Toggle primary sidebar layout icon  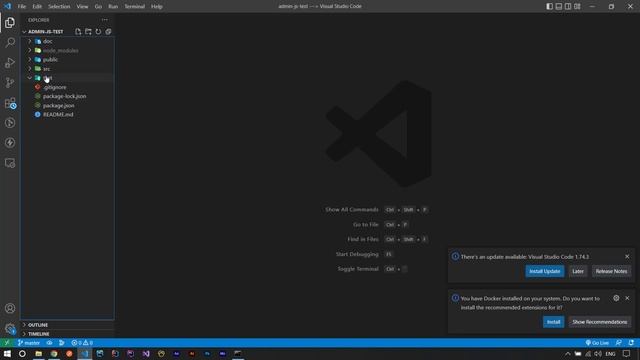(x=549, y=6)
